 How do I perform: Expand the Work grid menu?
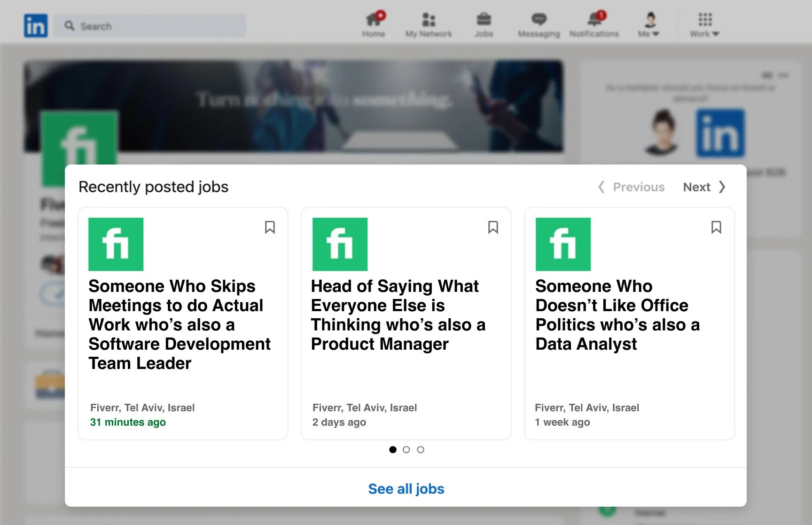point(704,24)
